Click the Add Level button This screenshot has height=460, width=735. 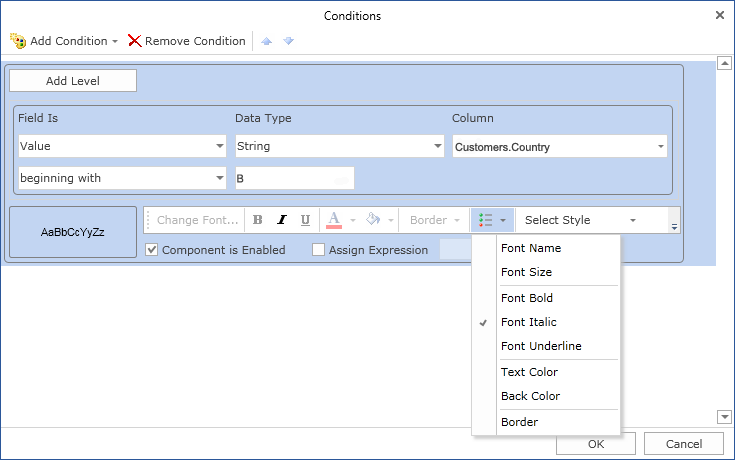pos(73,81)
